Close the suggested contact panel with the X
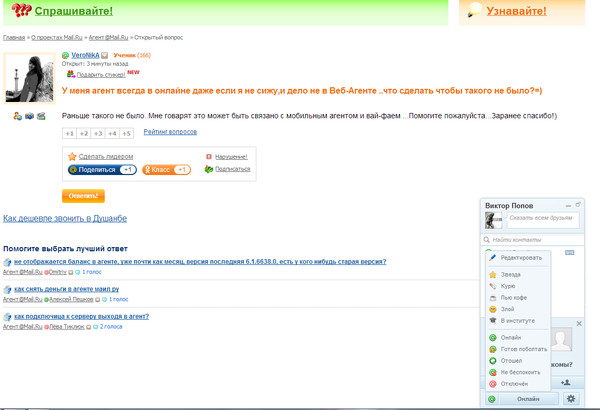The height and width of the screenshot is (410, 600). 579,323
